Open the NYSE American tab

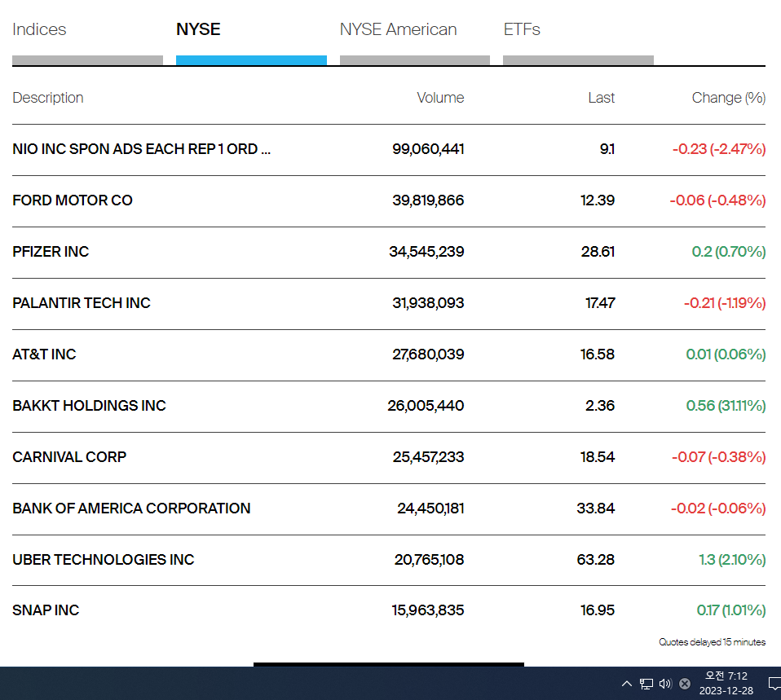pos(398,29)
